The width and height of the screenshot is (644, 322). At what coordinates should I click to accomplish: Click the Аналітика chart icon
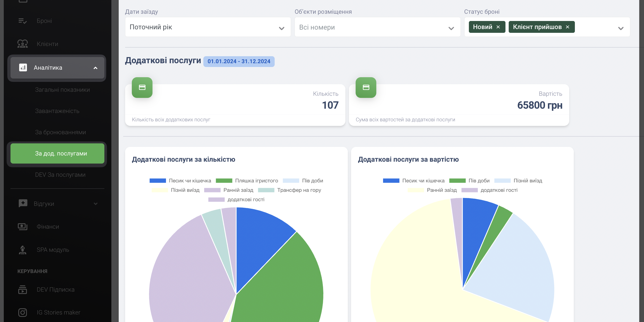23,68
